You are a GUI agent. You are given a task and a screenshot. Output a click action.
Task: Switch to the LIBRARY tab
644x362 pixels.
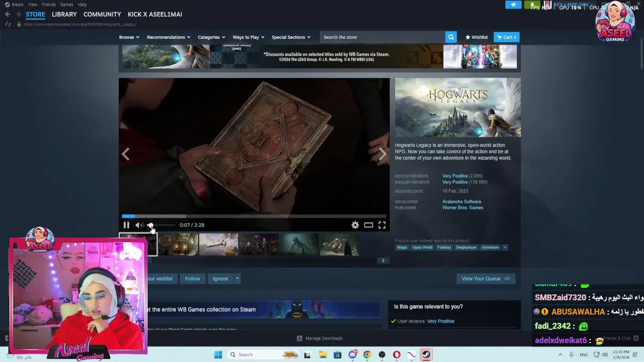point(64,15)
